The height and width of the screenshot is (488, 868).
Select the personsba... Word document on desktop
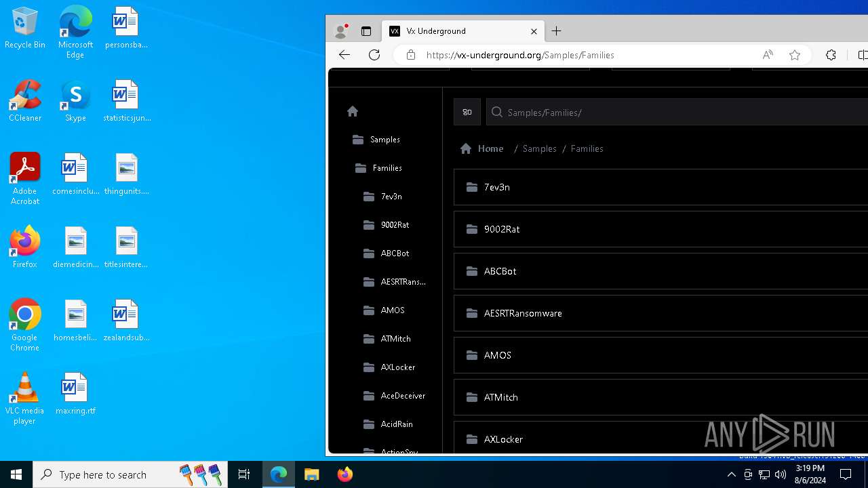[x=126, y=29]
